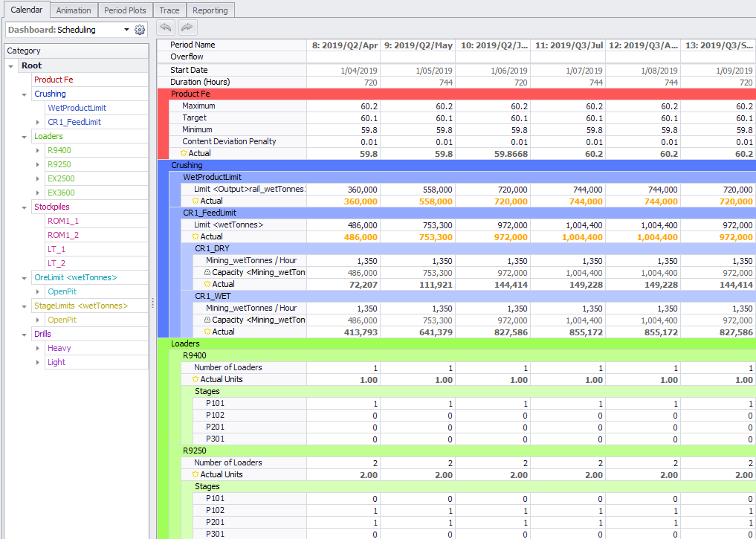Select WetProductLimit in the category tree
This screenshot has height=539, width=756.
pyautogui.click(x=77, y=108)
